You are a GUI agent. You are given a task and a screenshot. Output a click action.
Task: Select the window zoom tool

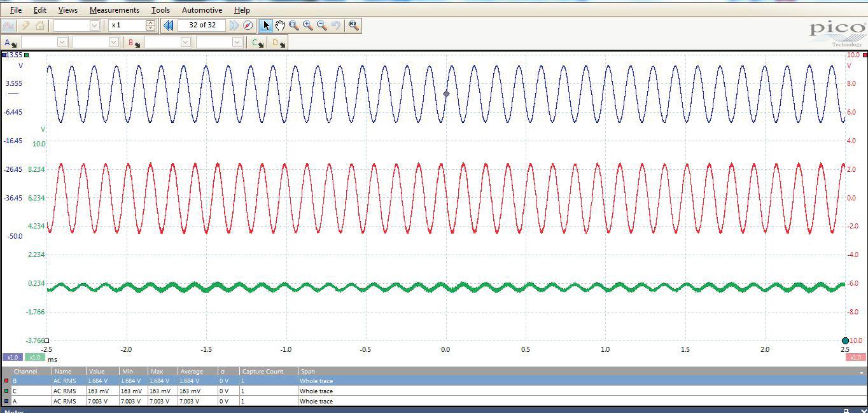pos(294,25)
